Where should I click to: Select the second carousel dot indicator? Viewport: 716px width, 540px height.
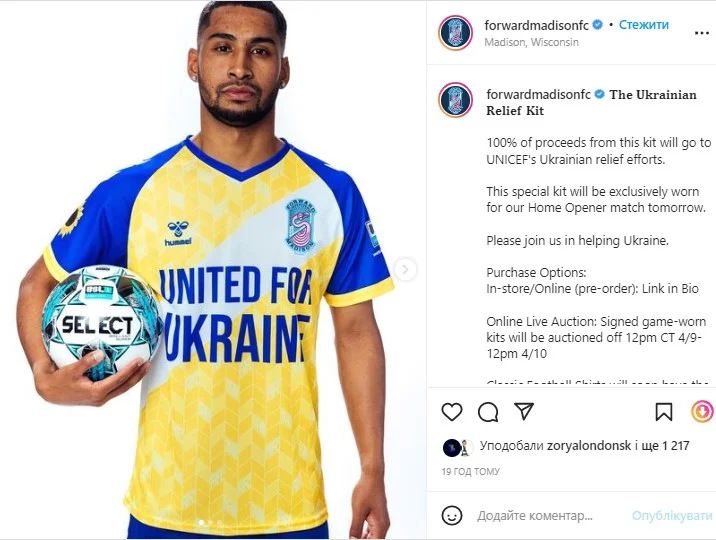(210, 522)
